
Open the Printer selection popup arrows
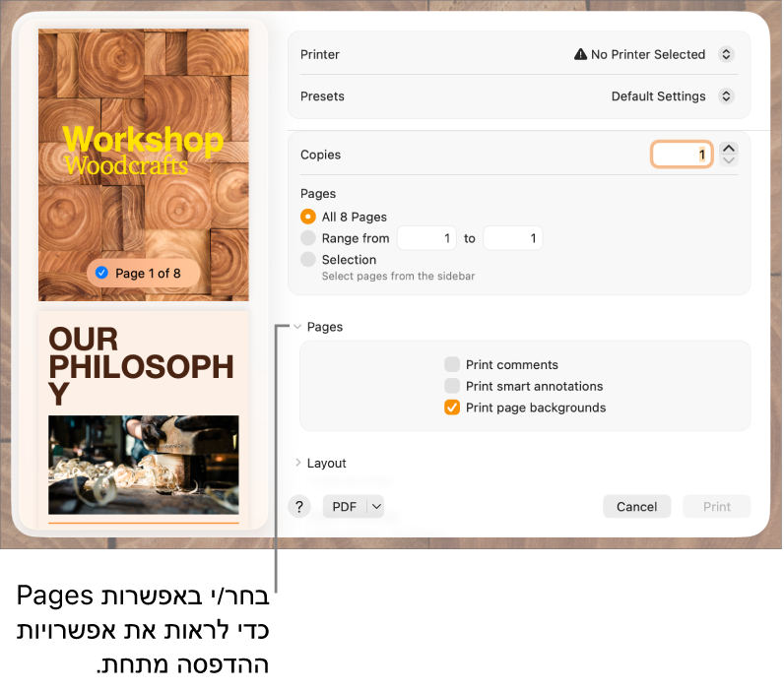point(726,54)
